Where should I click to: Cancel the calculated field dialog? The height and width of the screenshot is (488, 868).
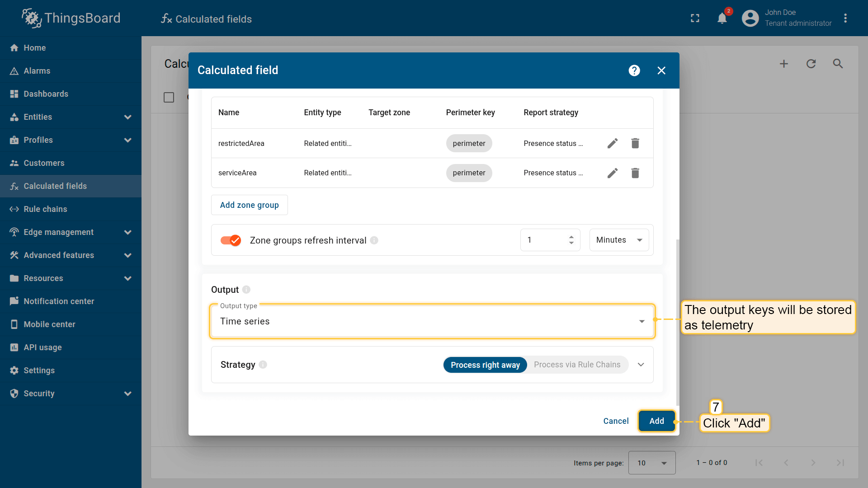[x=615, y=421]
